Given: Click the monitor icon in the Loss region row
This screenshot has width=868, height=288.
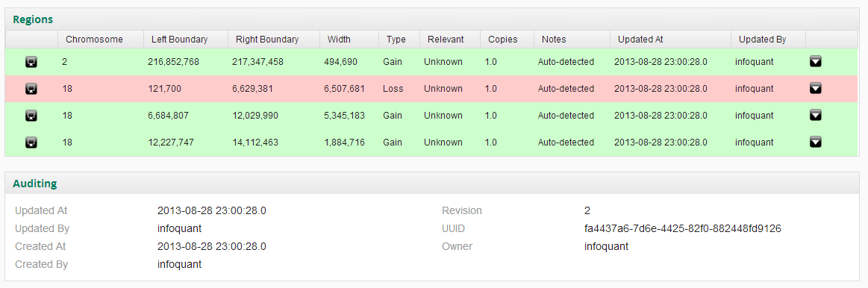Looking at the screenshot, I should (31, 88).
